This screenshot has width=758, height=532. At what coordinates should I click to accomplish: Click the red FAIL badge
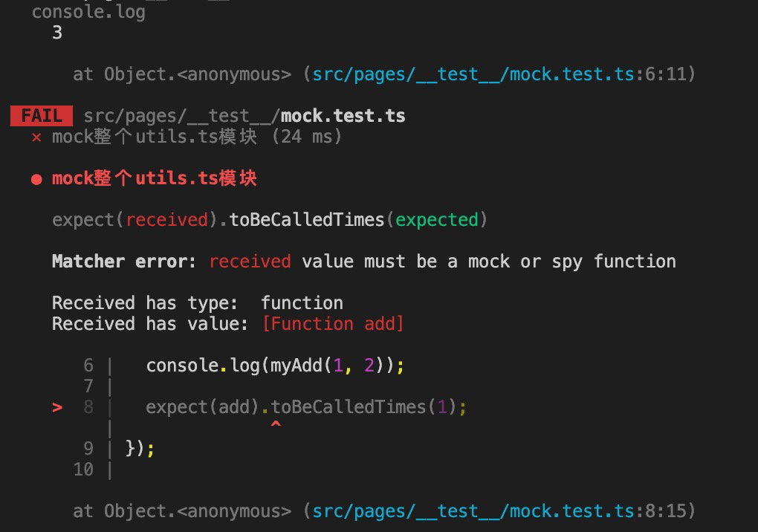point(42,116)
